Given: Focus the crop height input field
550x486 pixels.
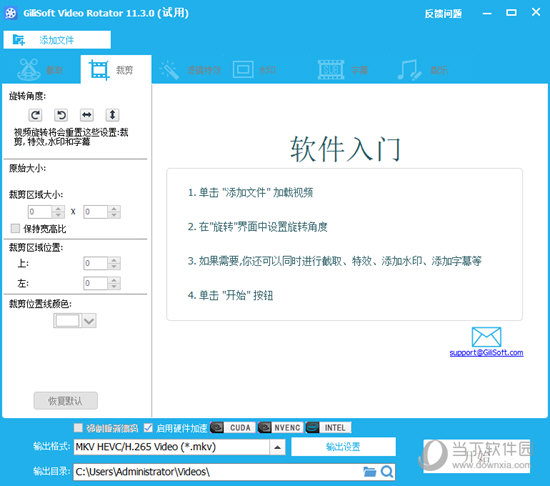Looking at the screenshot, I should (x=96, y=212).
